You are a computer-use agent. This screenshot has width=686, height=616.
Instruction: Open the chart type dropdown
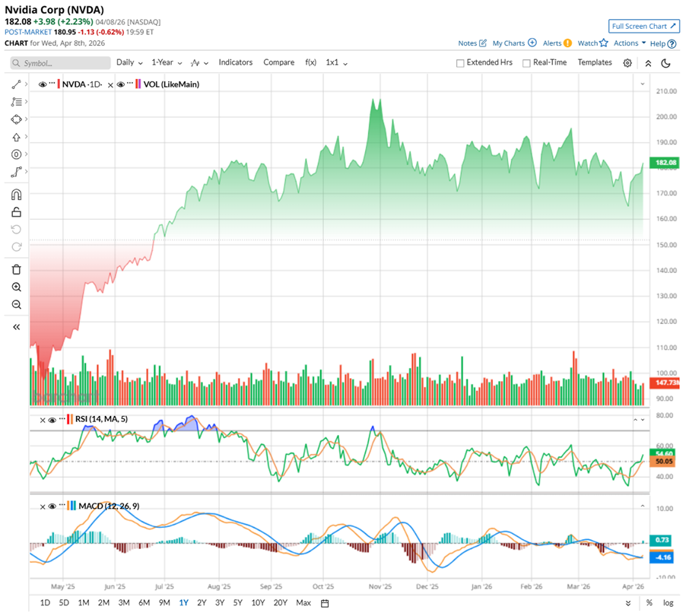(x=199, y=63)
